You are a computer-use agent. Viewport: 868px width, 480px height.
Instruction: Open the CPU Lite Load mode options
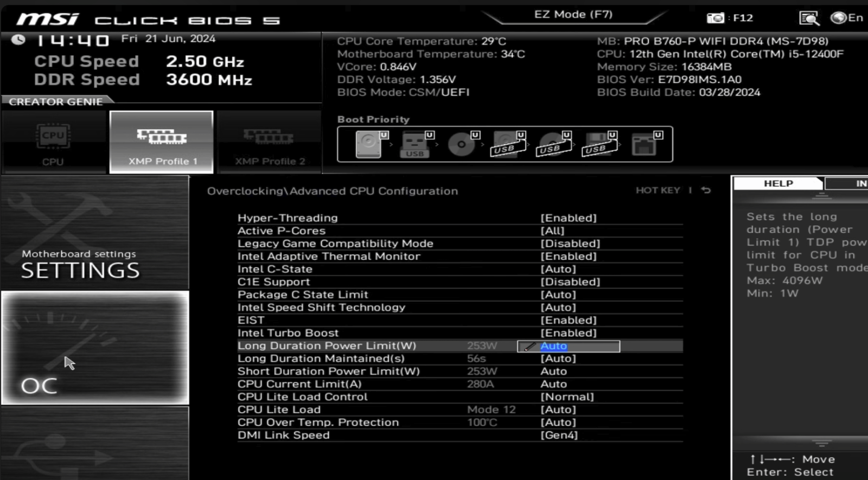coord(460,409)
